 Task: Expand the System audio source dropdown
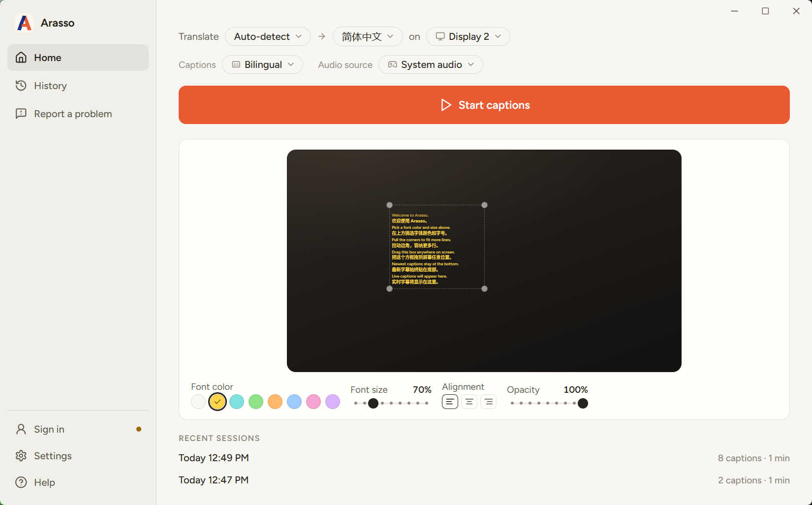click(431, 64)
